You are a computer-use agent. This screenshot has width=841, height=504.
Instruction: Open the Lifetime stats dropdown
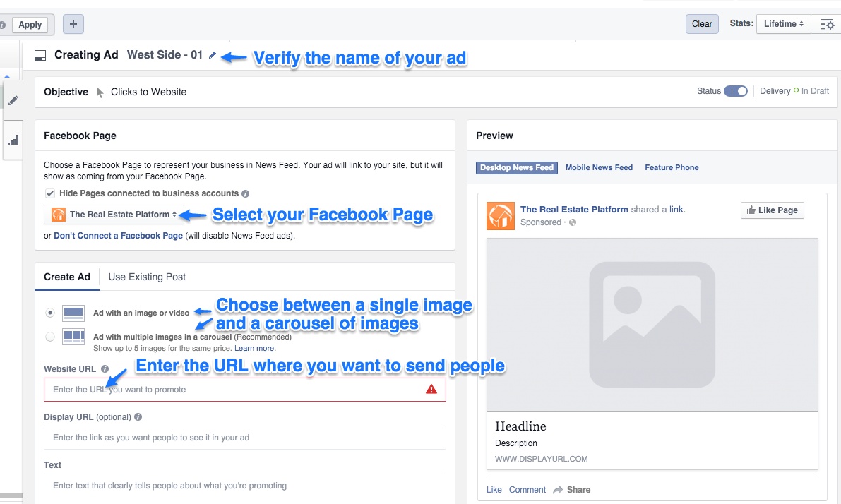click(x=783, y=24)
